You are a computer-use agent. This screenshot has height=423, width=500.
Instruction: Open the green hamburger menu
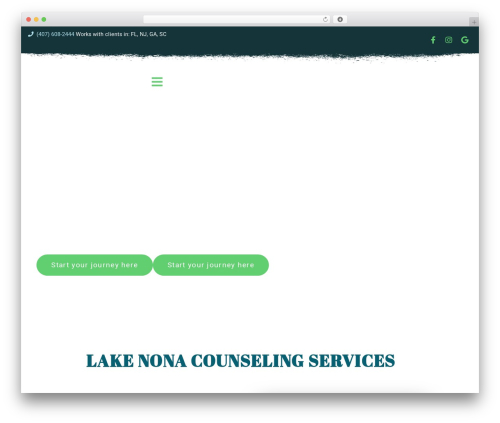pyautogui.click(x=157, y=82)
